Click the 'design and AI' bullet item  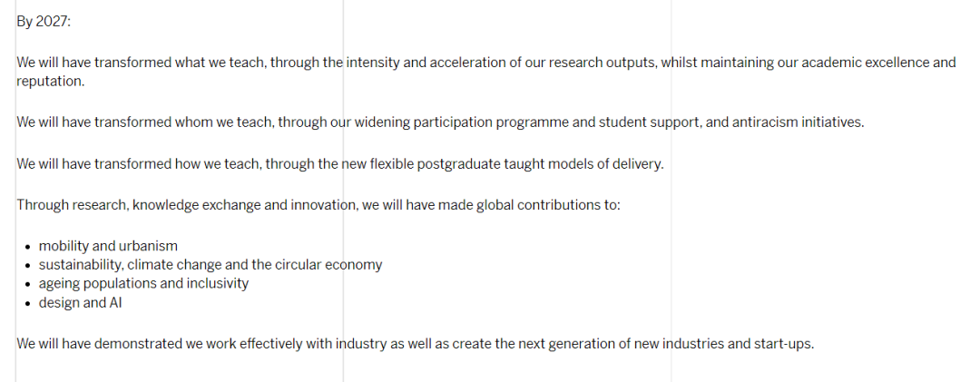[x=80, y=302]
